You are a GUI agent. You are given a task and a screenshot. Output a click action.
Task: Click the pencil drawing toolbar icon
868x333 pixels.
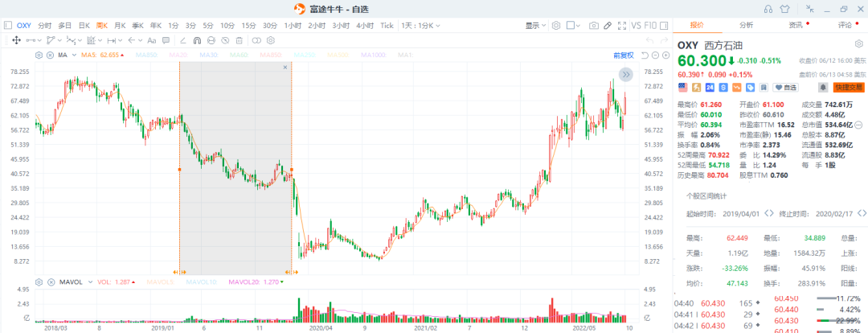tap(608, 26)
